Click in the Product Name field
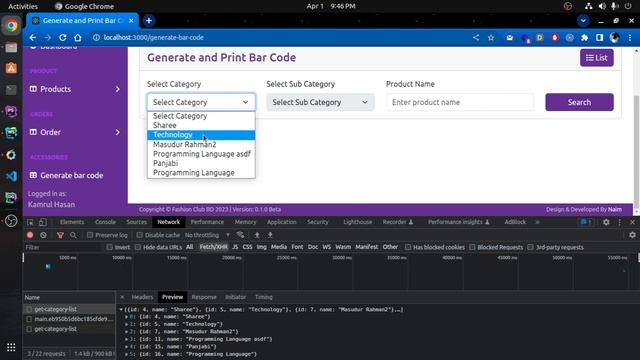The width and height of the screenshot is (640, 360). click(460, 102)
